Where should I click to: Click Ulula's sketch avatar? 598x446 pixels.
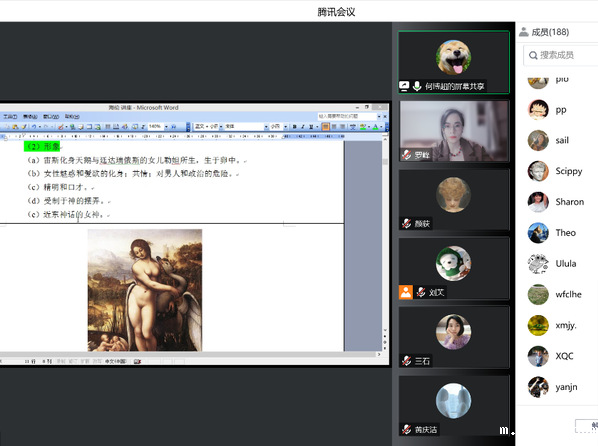(538, 264)
